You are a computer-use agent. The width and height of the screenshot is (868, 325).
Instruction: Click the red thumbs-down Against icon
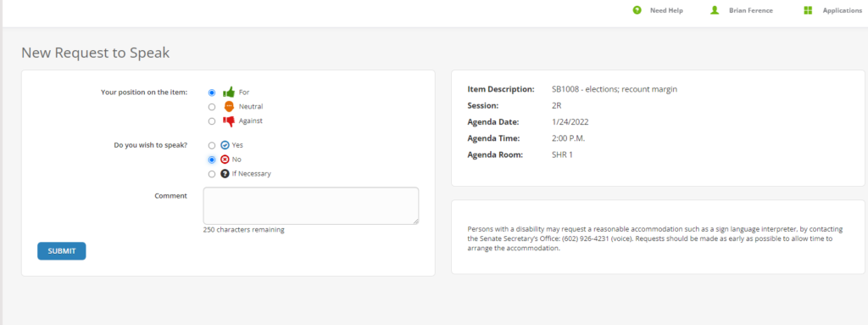(x=229, y=120)
